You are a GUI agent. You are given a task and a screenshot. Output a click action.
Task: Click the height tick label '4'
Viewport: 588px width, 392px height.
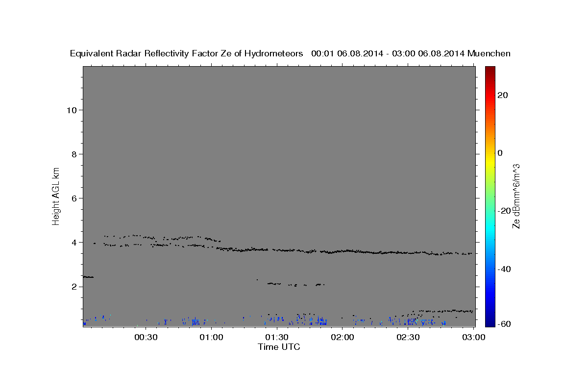pyautogui.click(x=74, y=242)
